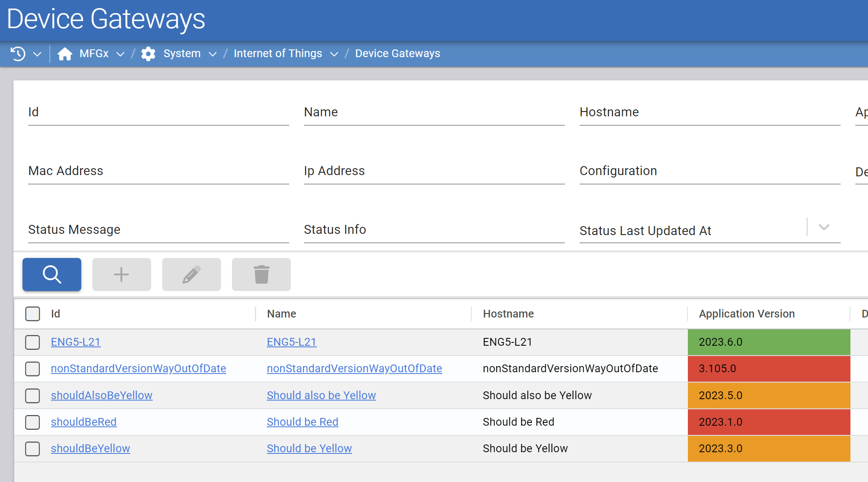Open the history clock icon
This screenshot has width=868, height=482.
[x=18, y=53]
